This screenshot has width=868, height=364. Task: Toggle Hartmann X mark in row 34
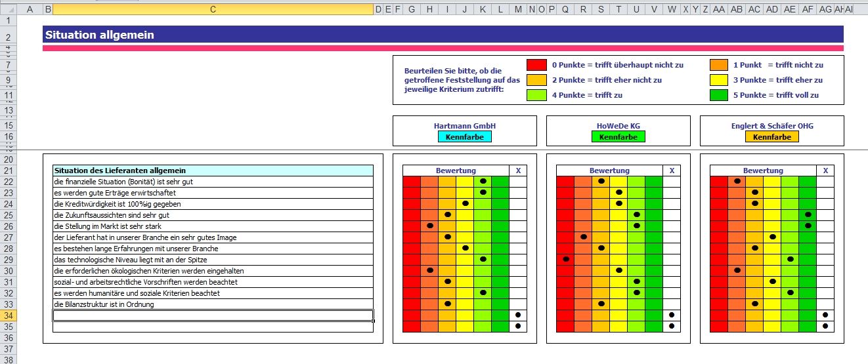[x=518, y=315]
